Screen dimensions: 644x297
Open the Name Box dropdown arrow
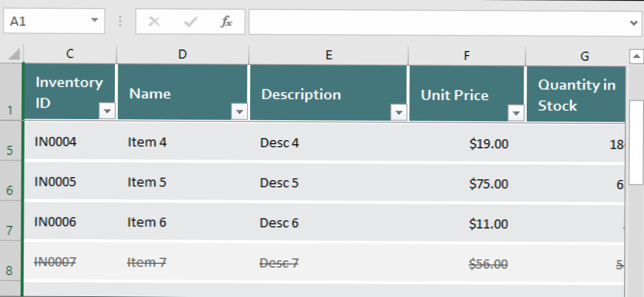pos(94,21)
